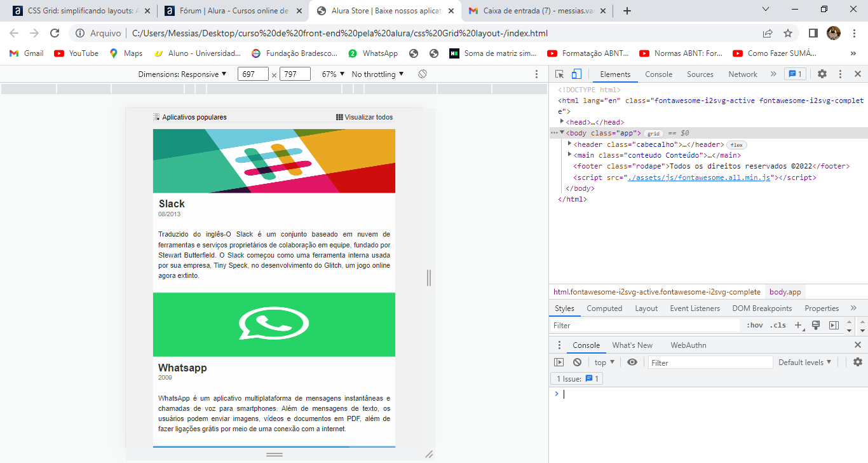This screenshot has width=868, height=463.
Task: Open the Layout sidebar tab
Action: coord(646,308)
